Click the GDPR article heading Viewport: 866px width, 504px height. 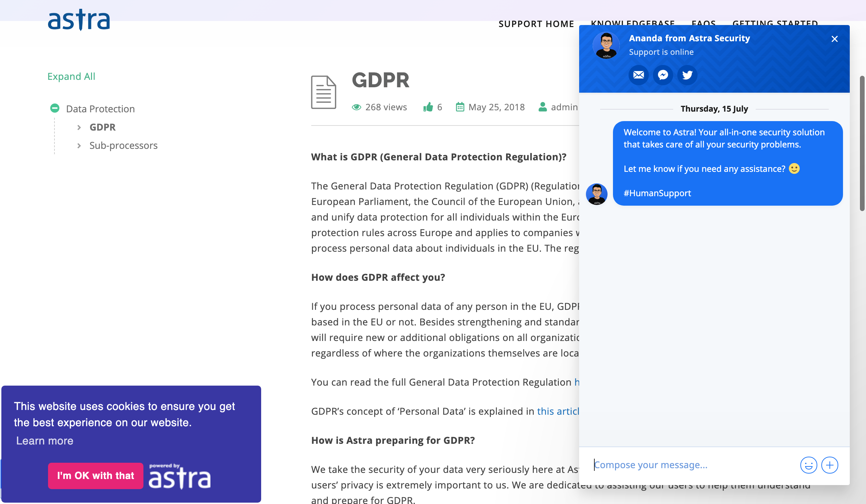point(381,80)
